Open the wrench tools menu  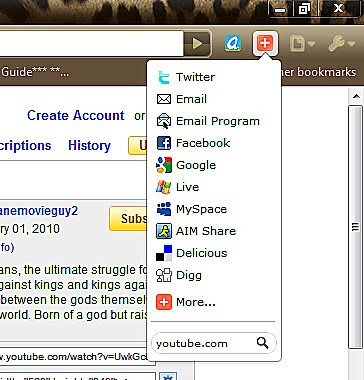coord(341,43)
